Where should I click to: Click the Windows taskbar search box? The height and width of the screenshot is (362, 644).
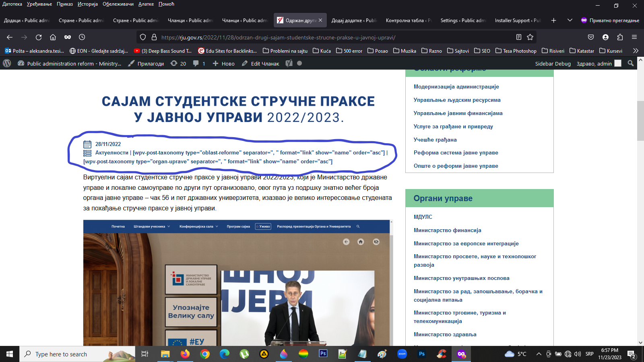[x=77, y=354]
